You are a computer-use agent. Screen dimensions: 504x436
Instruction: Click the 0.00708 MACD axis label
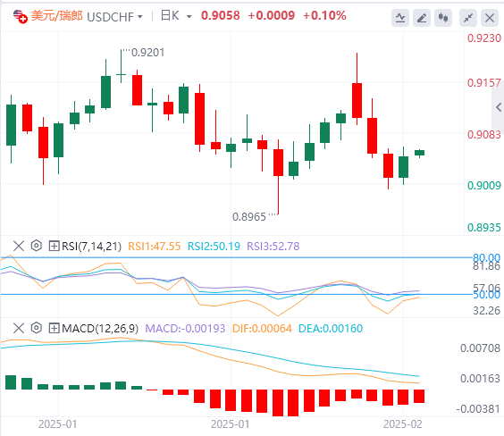coord(480,348)
